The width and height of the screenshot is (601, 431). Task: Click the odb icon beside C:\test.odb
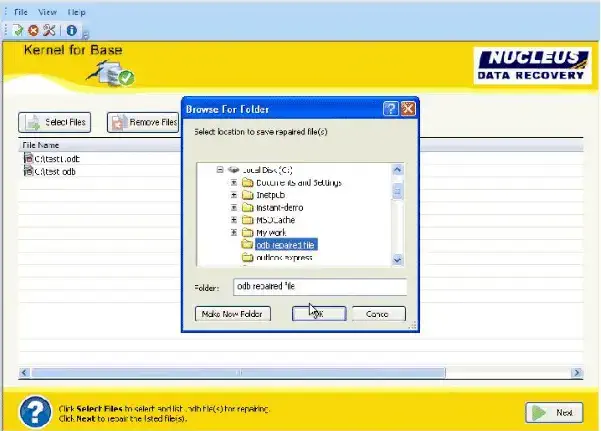(28, 171)
